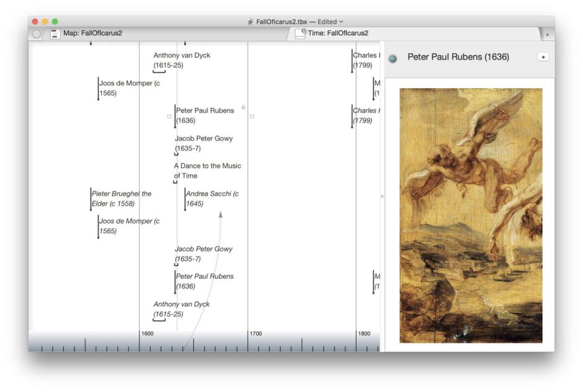The image size is (583, 392).
Task: Click the + button in the text pane header
Action: point(543,56)
